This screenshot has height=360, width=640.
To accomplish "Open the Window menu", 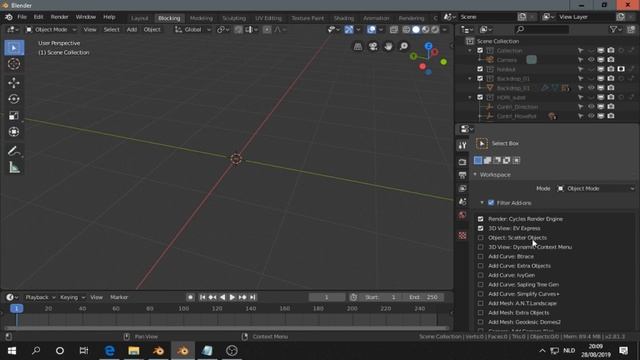I will coord(86,17).
